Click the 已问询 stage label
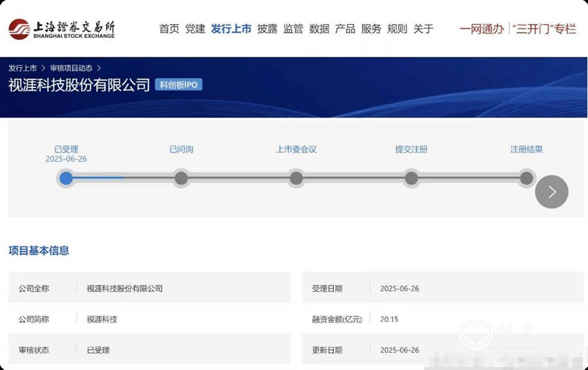This screenshot has height=370, width=588. pyautogui.click(x=181, y=149)
